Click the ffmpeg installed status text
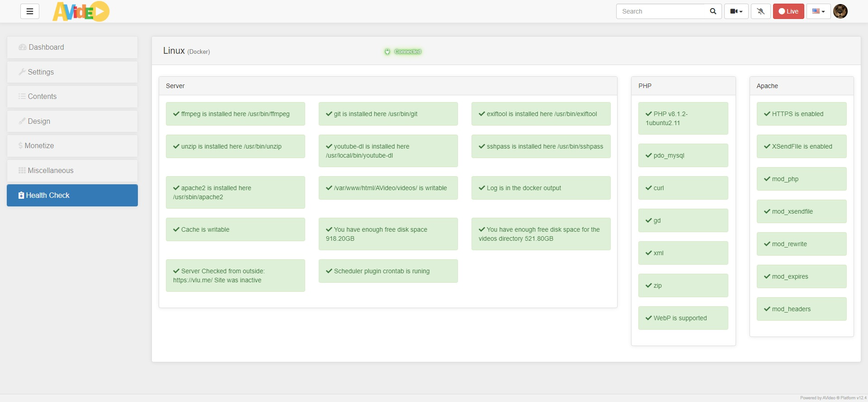 [235, 114]
